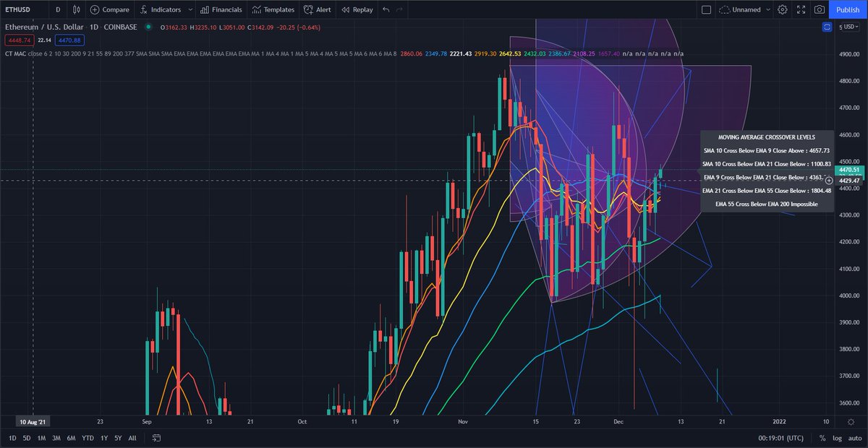
Task: Select the 3M date range
Action: coord(56,438)
